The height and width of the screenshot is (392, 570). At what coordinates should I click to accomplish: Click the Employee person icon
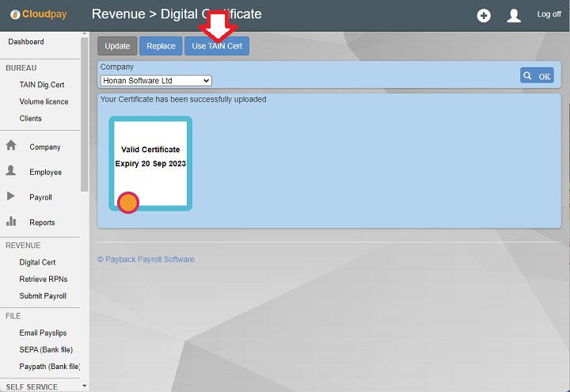click(11, 171)
